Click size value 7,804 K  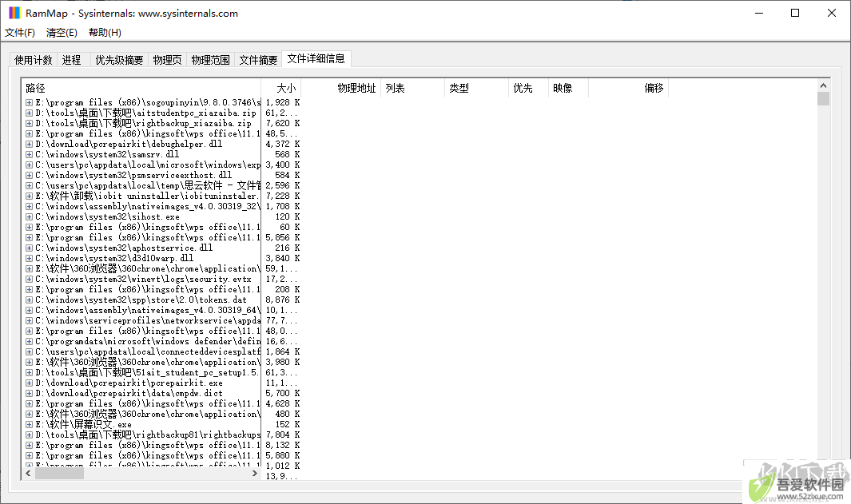(282, 435)
